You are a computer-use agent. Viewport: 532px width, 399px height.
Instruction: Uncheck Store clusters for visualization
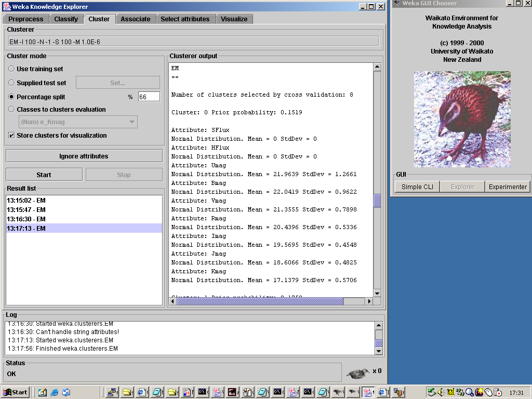[x=11, y=136]
